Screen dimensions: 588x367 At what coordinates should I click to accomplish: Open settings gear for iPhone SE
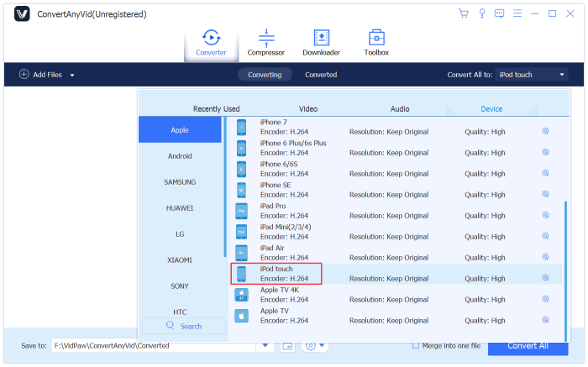pos(546,194)
